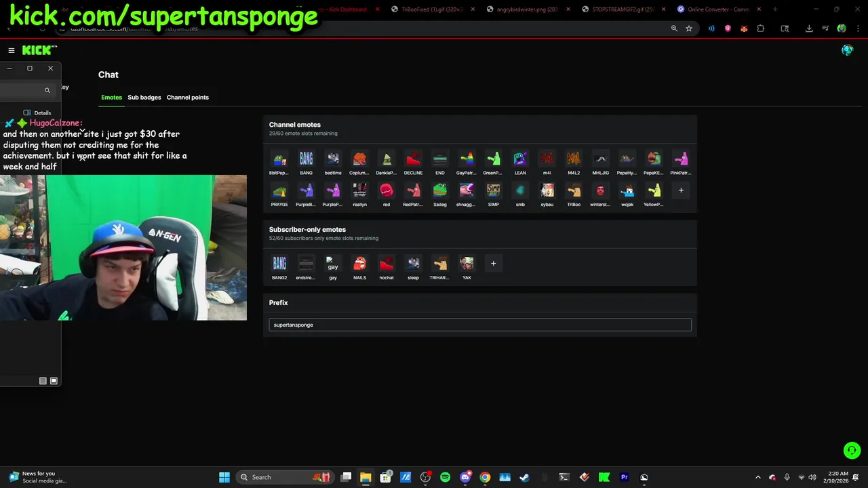This screenshot has height=488, width=868.
Task: Open Premiere Pro from the taskbar
Action: 624,477
